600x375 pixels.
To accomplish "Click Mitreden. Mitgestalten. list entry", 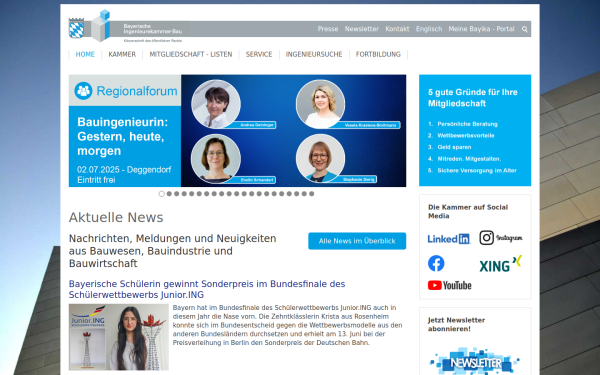I will click(x=469, y=159).
